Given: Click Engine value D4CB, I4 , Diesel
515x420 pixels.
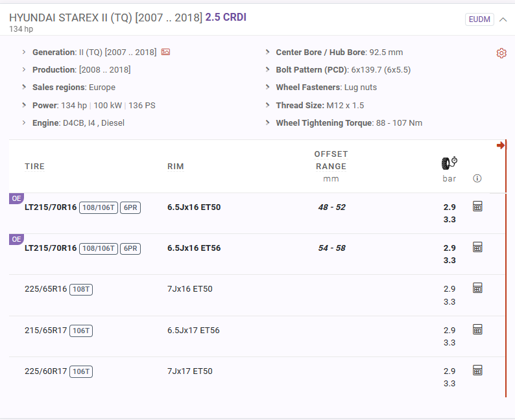Looking at the screenshot, I should (x=93, y=123).
